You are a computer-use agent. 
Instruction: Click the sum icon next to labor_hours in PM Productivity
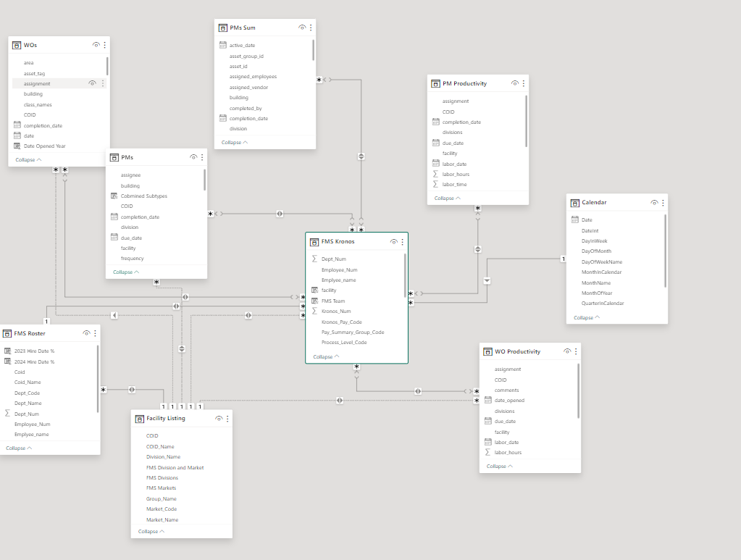(436, 174)
